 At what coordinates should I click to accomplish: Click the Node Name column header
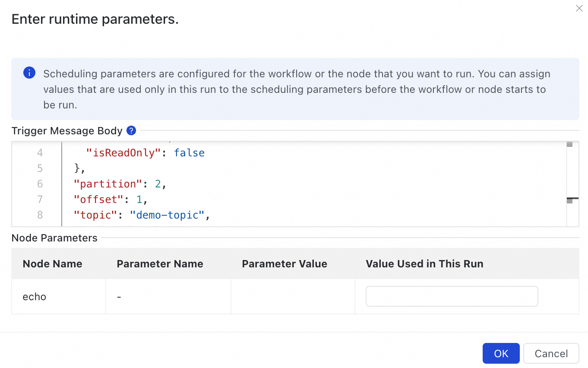click(x=52, y=264)
